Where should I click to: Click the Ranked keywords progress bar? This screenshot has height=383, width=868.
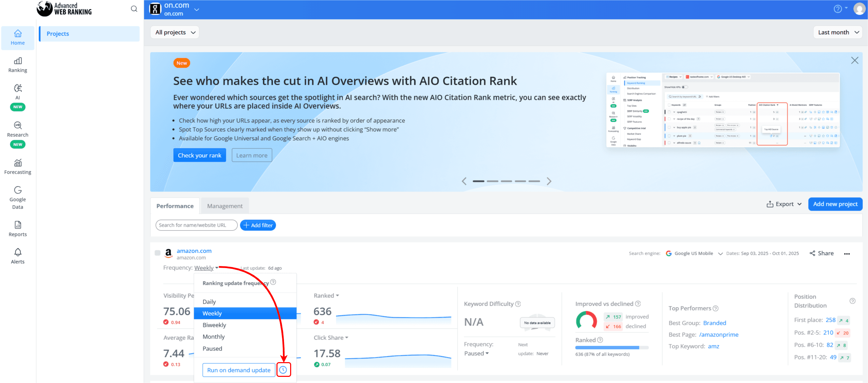pyautogui.click(x=612, y=347)
